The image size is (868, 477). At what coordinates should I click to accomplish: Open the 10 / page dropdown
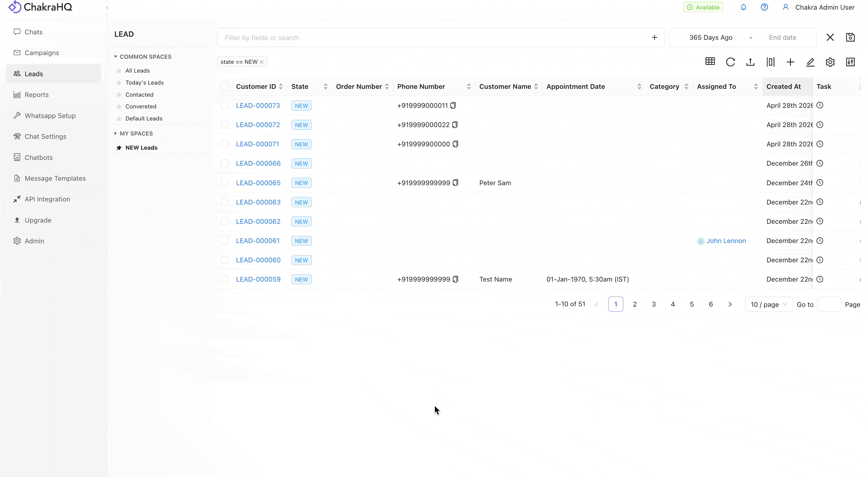pyautogui.click(x=769, y=304)
